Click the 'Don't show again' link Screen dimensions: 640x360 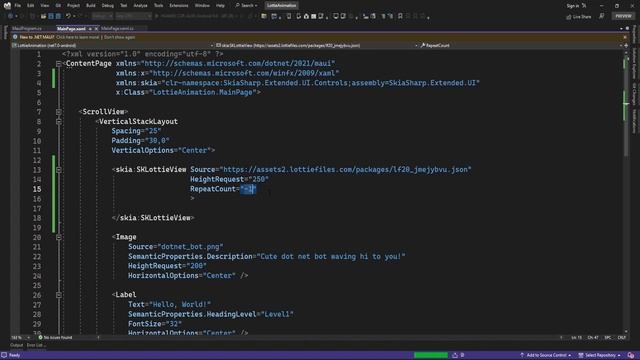pos(120,37)
